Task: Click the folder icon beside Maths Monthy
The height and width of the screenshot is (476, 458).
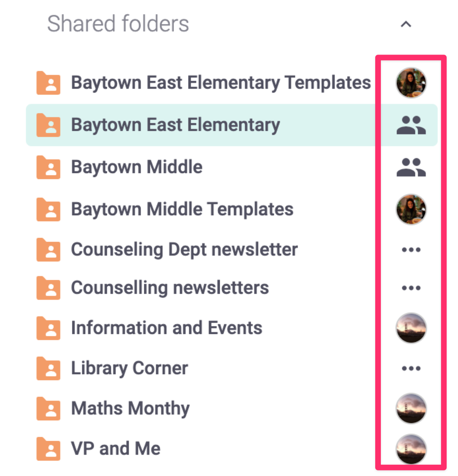Action: [x=48, y=408]
